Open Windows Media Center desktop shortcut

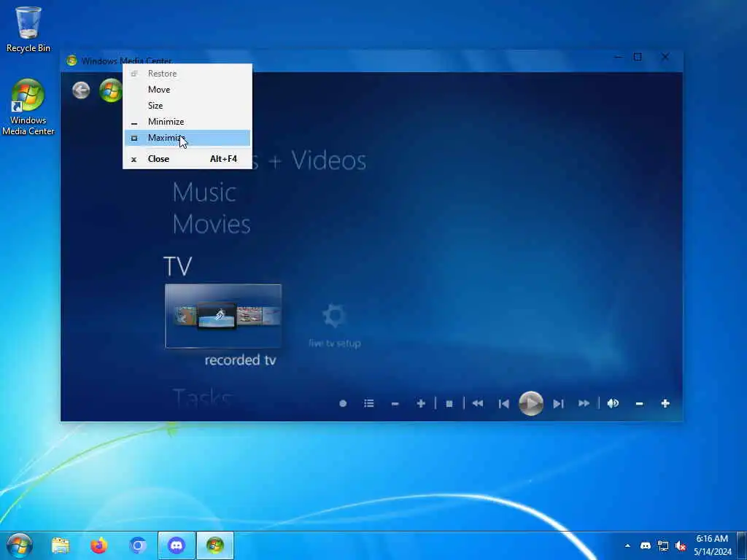(x=28, y=108)
